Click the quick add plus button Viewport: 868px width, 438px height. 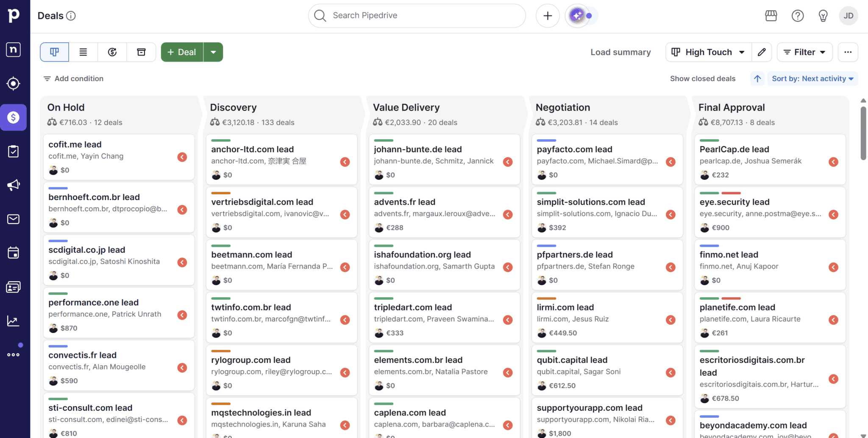548,16
